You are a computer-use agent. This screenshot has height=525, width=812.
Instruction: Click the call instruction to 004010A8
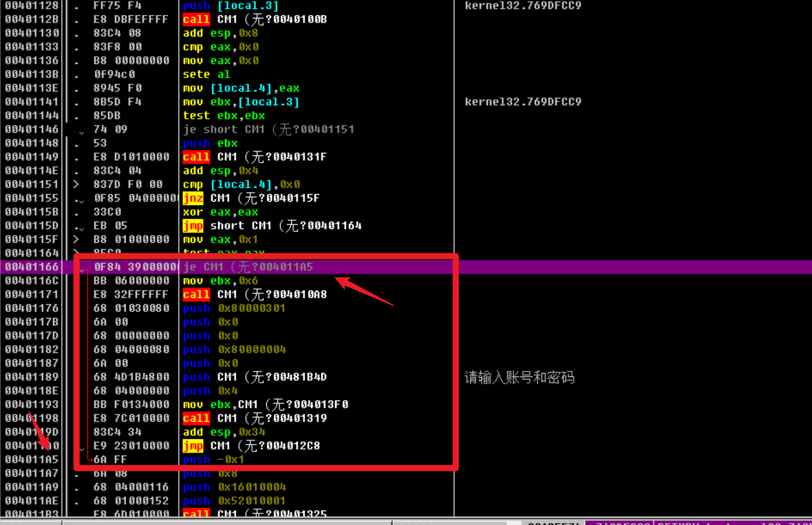click(x=255, y=294)
